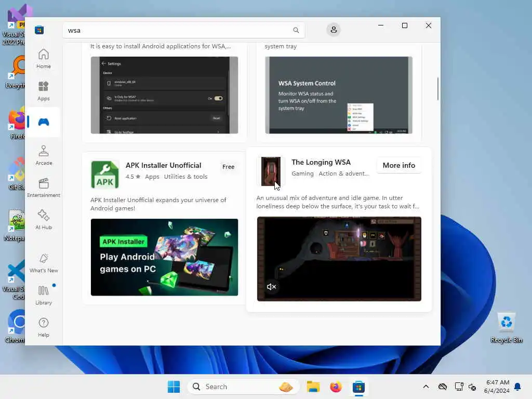The width and height of the screenshot is (532, 399).
Task: Click Microsoft Store taskbar icon
Action: (x=358, y=387)
